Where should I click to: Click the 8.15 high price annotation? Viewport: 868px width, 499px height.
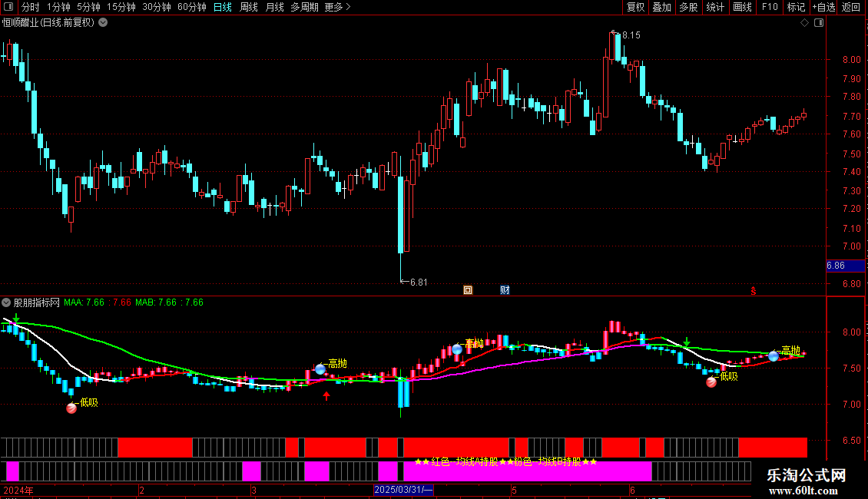[x=631, y=35]
